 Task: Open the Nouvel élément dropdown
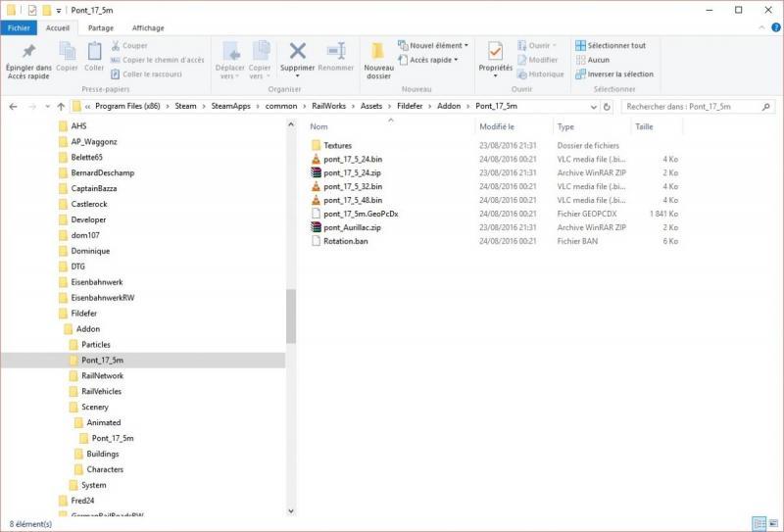click(x=433, y=45)
